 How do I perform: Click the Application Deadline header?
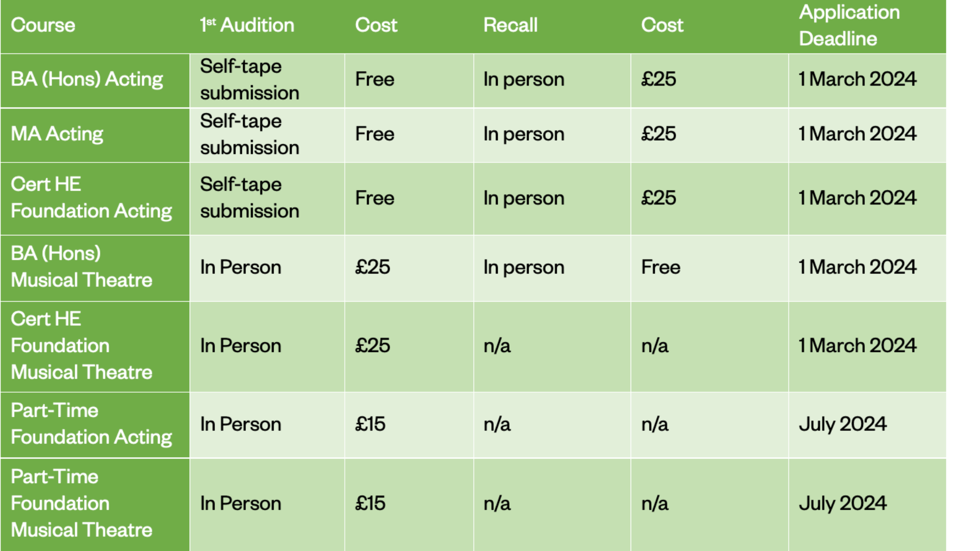tap(849, 25)
